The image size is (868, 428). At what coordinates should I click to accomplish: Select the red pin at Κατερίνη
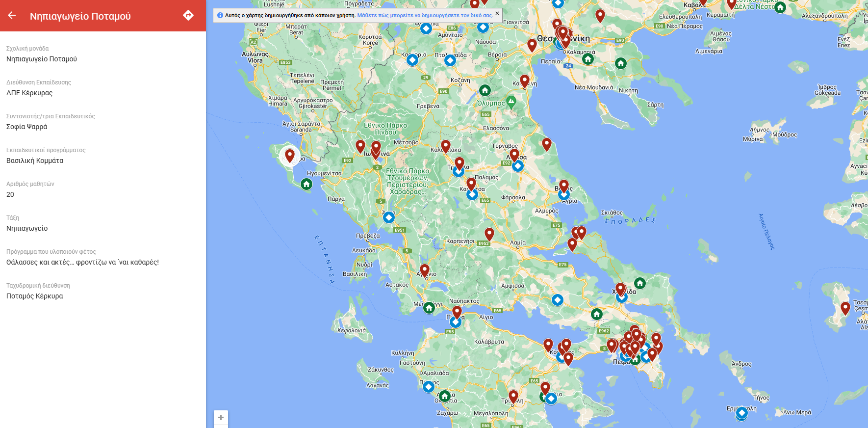525,81
